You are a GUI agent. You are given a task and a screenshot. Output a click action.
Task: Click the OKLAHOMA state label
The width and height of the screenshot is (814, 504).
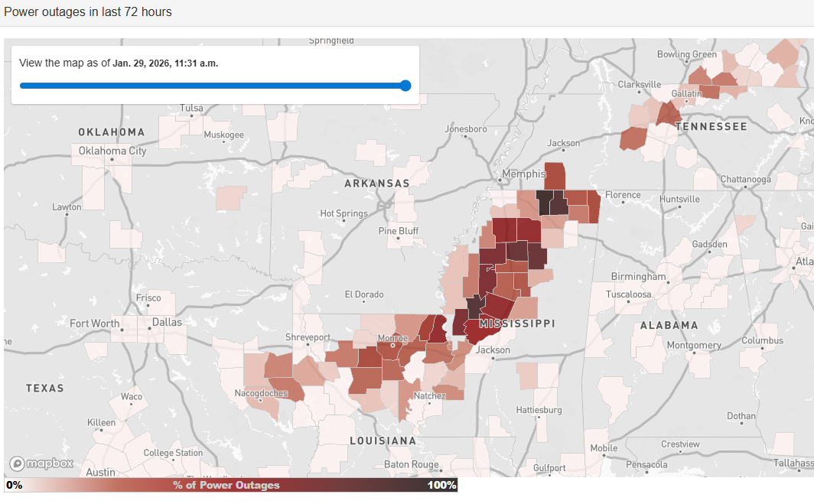[x=112, y=132]
